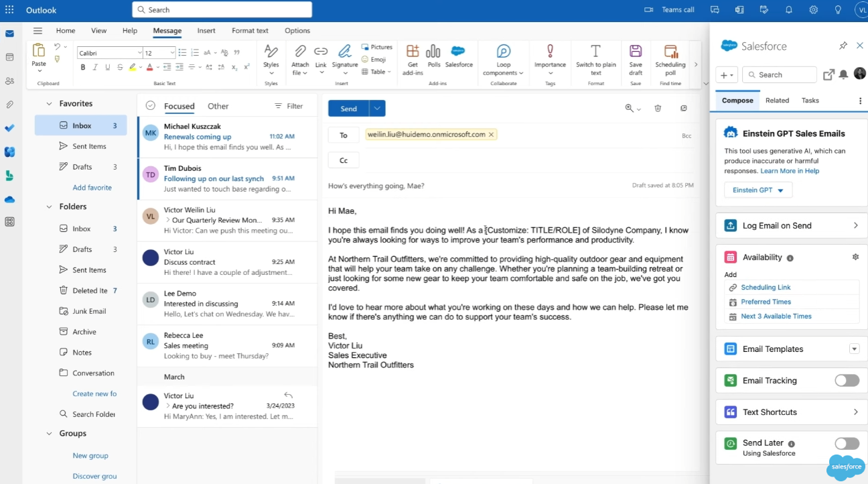Open the Renewals coming up email
This screenshot has height=484, width=868.
click(228, 137)
